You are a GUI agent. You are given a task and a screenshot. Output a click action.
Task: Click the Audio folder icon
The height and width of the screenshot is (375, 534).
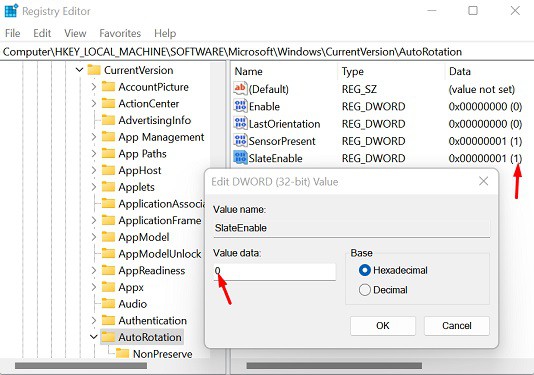point(108,303)
